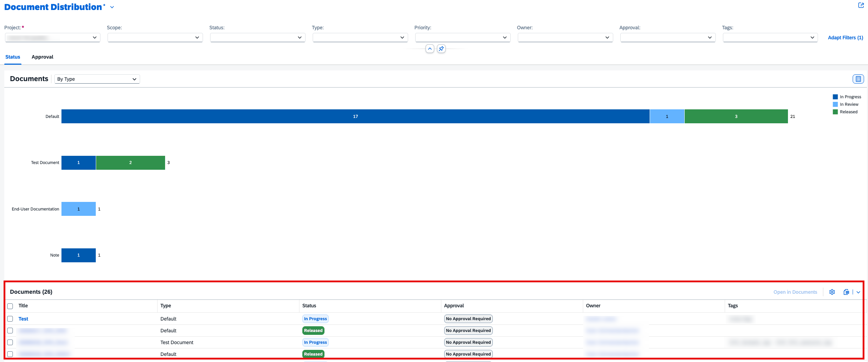
Task: Open export options dropdown arrow
Action: point(858,292)
